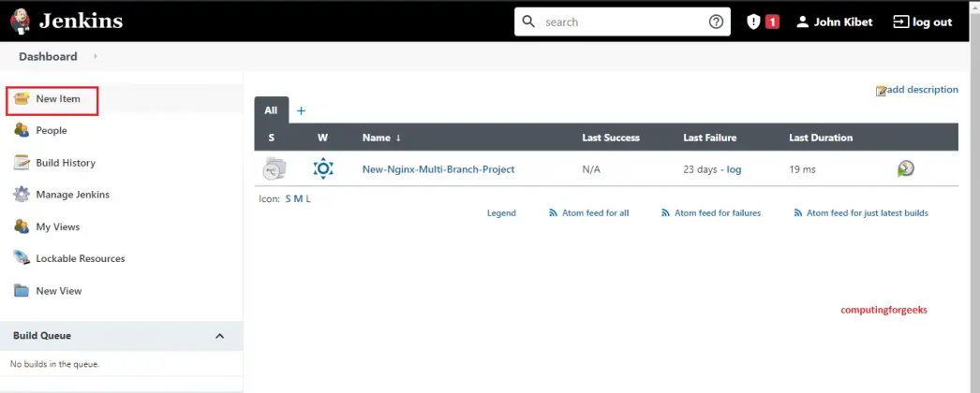Log out using the log out button
Viewport: 980px width, 393px height.
click(x=922, y=22)
